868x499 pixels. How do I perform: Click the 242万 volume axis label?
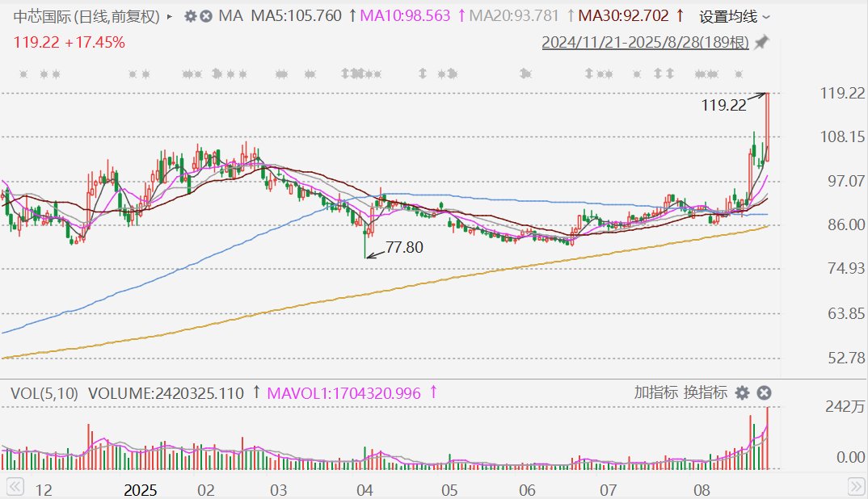pos(845,407)
